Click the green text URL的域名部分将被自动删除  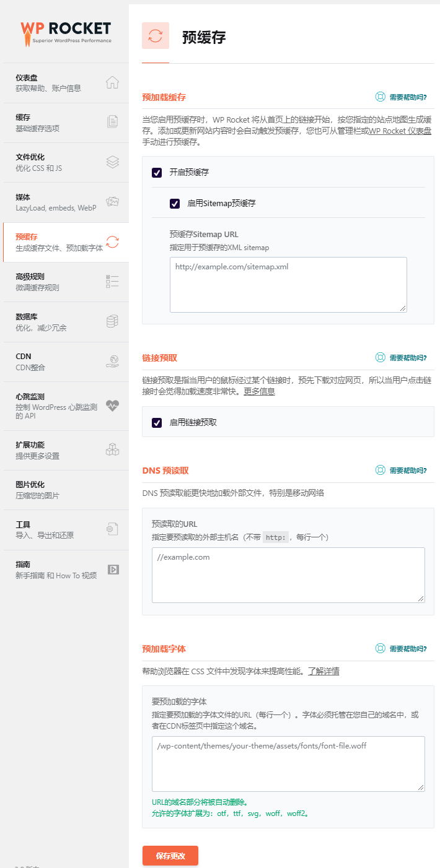(x=200, y=802)
